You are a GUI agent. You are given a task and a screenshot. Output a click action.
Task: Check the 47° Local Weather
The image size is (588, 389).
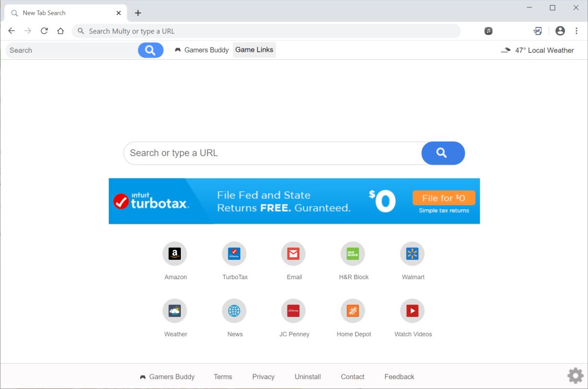(x=539, y=50)
